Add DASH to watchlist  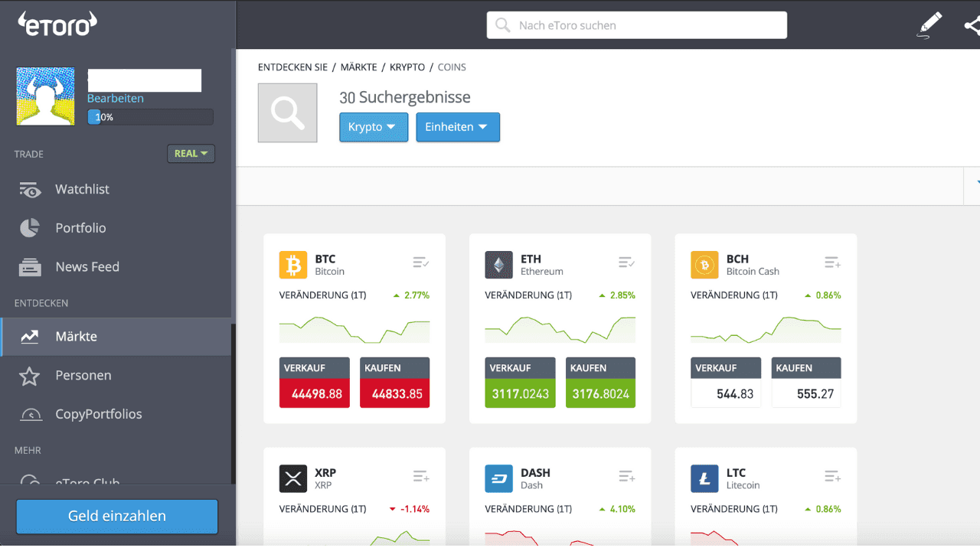[627, 477]
